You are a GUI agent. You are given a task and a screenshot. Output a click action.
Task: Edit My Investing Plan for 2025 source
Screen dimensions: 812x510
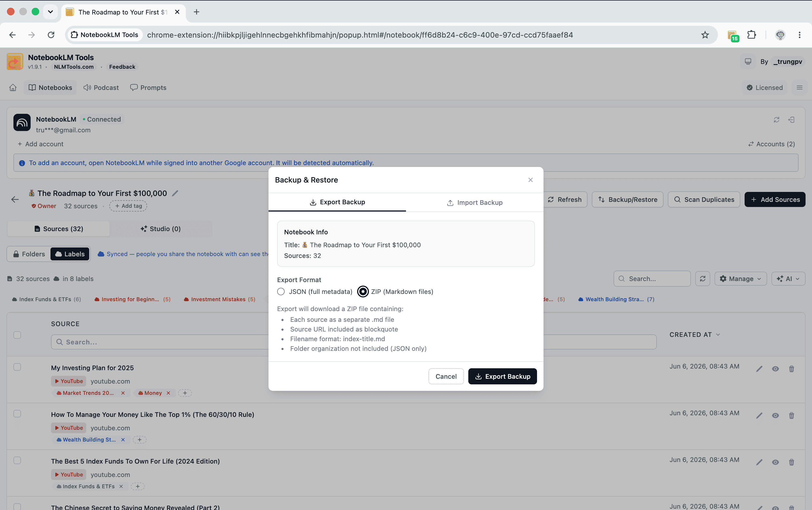[x=759, y=369]
